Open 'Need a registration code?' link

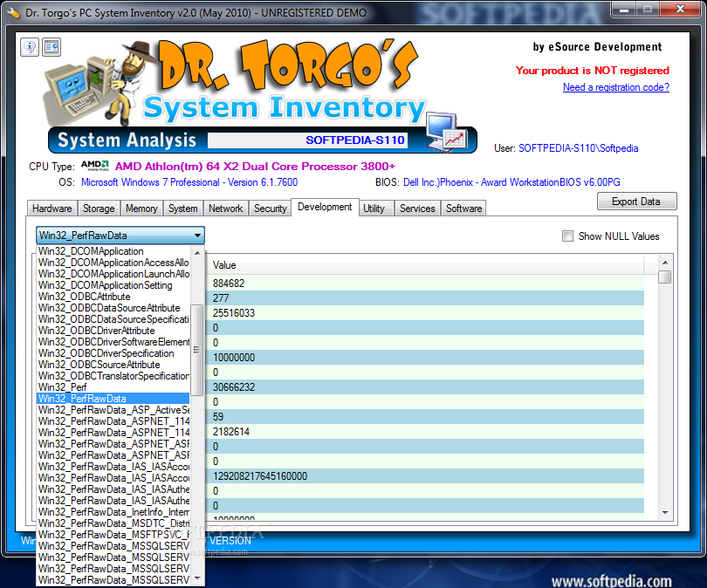coord(616,87)
